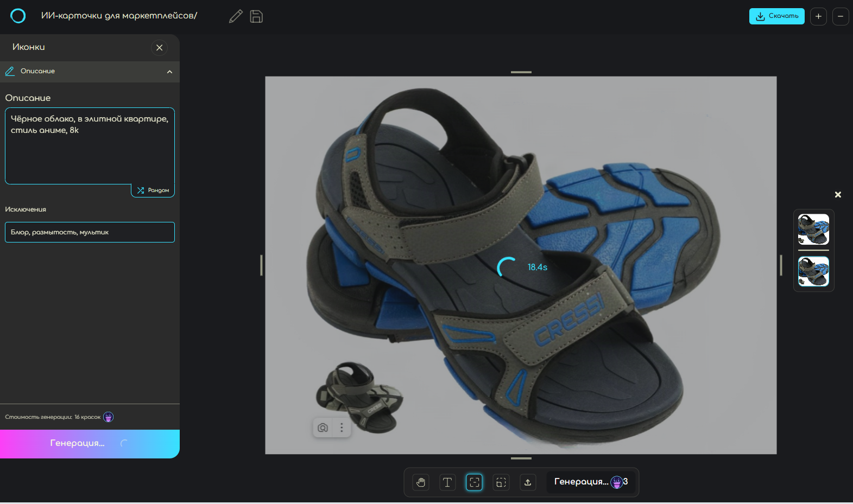
Task: Click the right edge handle of the canvas
Action: [781, 265]
